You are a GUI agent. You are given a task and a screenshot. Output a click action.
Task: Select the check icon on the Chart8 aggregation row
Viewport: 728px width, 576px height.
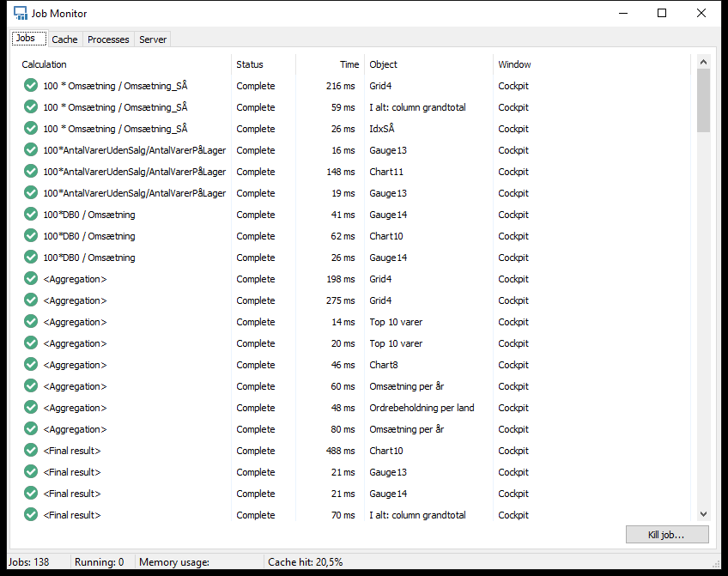(x=31, y=364)
